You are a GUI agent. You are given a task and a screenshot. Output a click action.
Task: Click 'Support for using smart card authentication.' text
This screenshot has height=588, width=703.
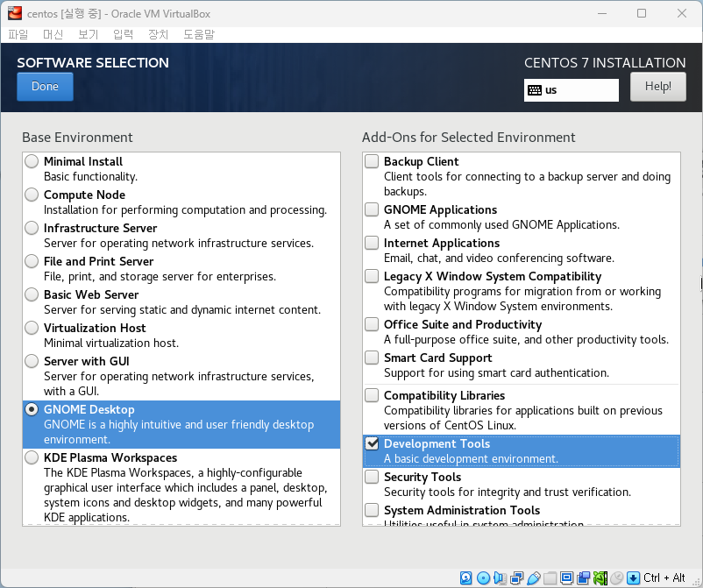[x=496, y=373]
